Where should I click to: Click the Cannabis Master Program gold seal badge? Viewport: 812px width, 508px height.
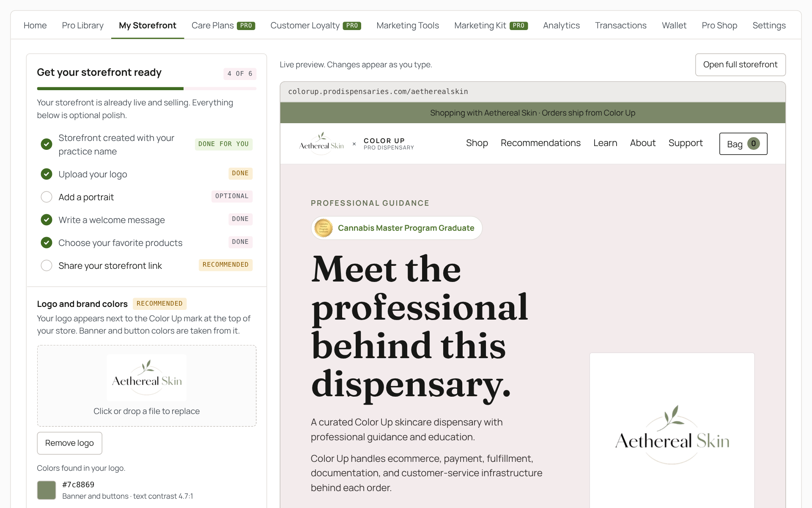[324, 228]
